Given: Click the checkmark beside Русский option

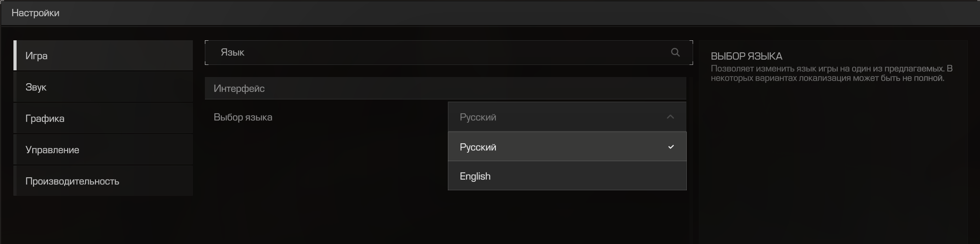Looking at the screenshot, I should coord(671,147).
